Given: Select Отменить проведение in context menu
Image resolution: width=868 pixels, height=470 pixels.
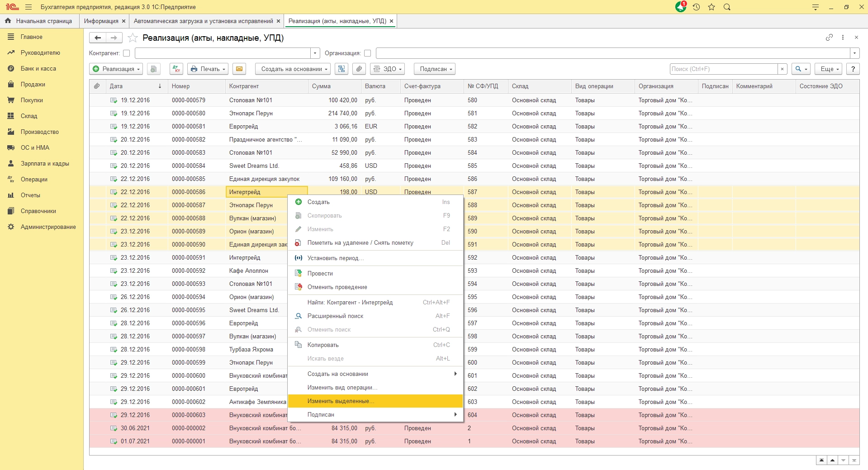Looking at the screenshot, I should click(x=375, y=287).
